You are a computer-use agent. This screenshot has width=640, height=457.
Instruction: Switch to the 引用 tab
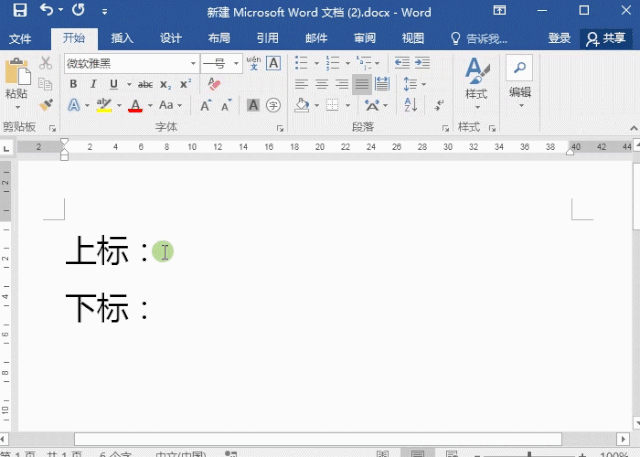click(268, 38)
